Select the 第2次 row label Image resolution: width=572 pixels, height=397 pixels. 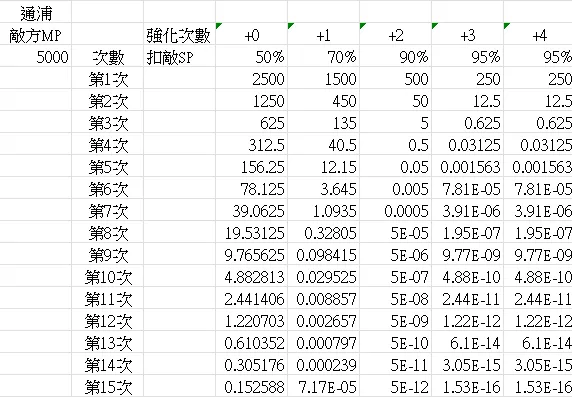(x=108, y=100)
